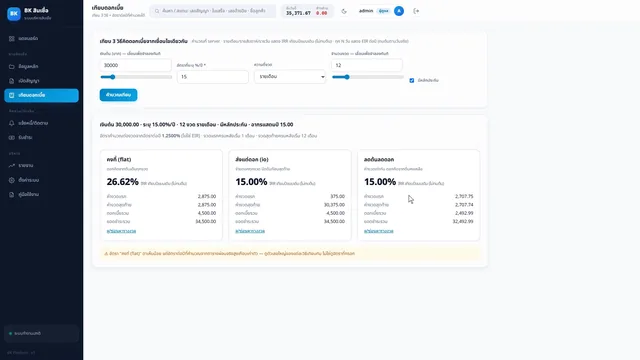Click the blue calculate button
The image size is (640, 360).
[118, 95]
